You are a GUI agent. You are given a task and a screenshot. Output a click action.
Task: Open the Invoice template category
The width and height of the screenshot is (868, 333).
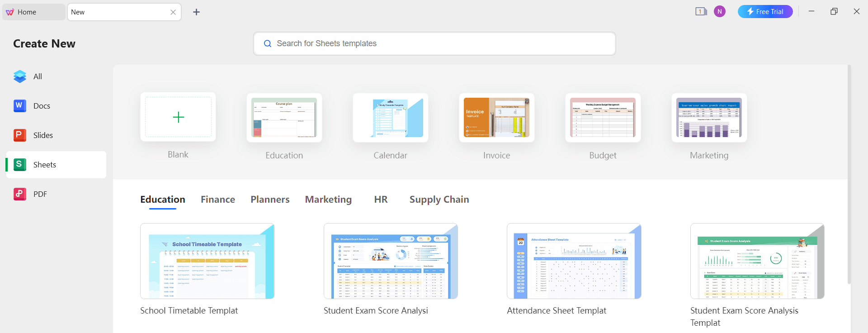496,118
